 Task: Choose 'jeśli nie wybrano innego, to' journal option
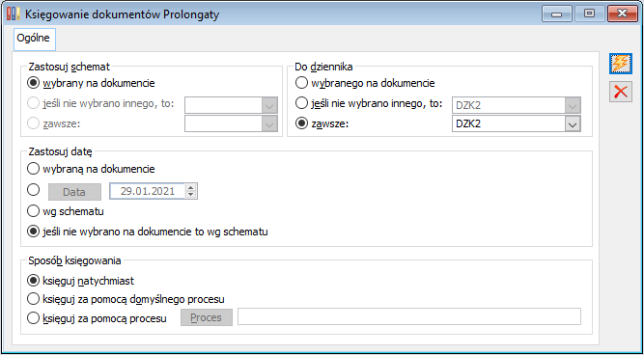(369, 104)
